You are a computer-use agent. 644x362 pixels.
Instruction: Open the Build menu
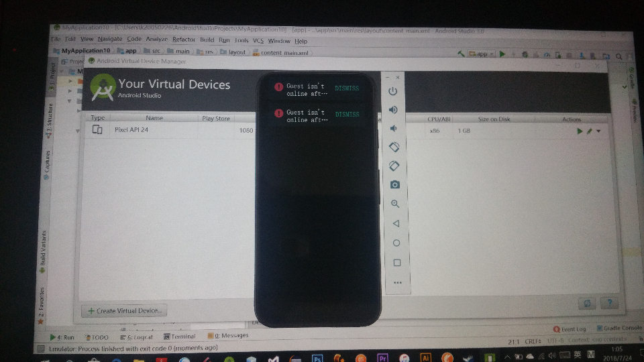point(207,40)
